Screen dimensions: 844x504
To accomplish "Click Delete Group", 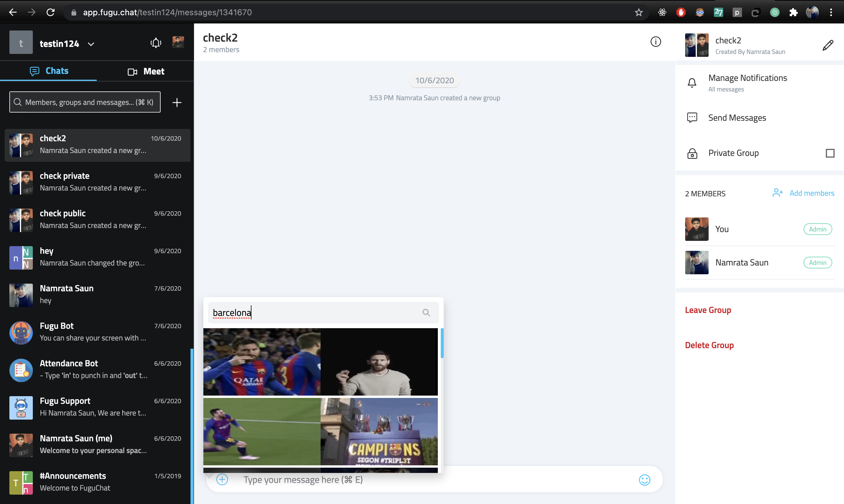I will (x=709, y=345).
